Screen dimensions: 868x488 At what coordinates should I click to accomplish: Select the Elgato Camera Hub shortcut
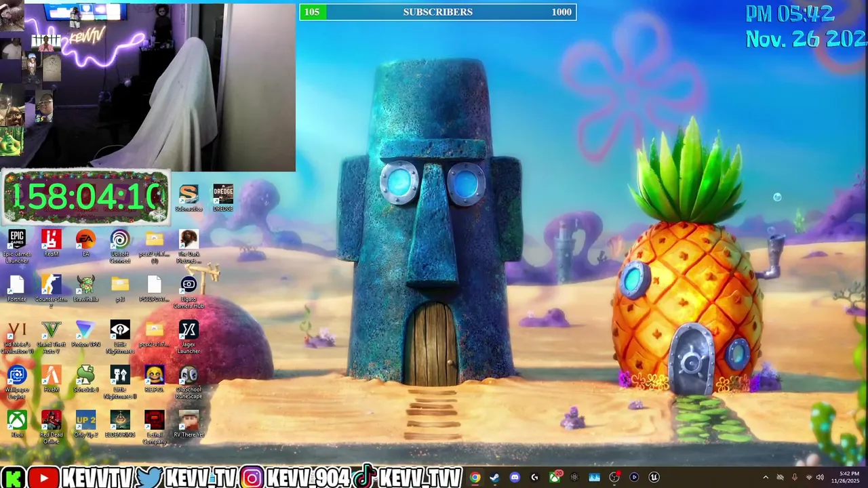[x=189, y=291]
